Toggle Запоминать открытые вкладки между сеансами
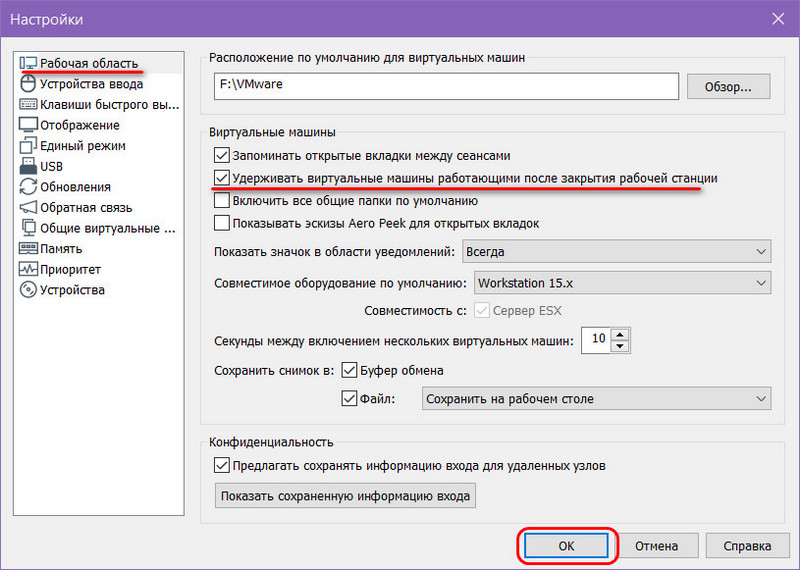 221,155
